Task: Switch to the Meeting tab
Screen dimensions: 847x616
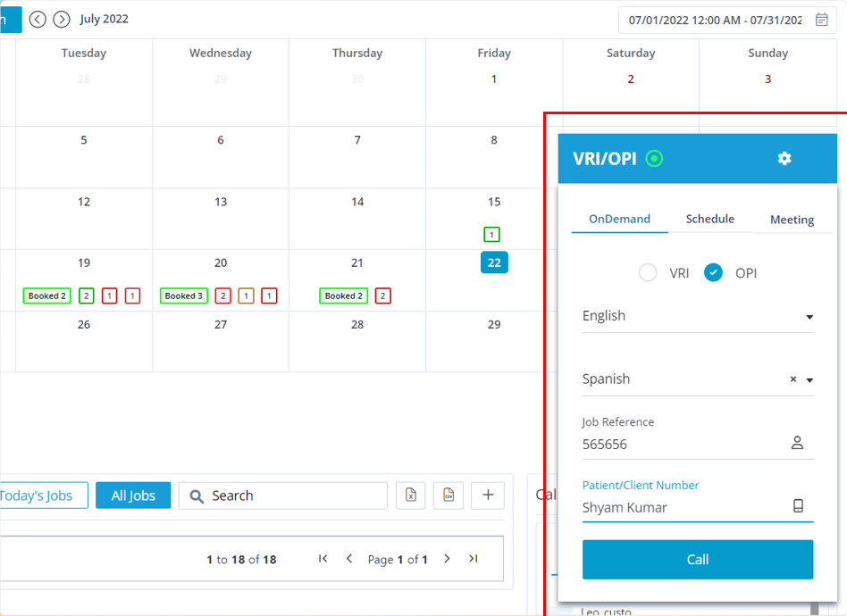Action: pos(792,220)
